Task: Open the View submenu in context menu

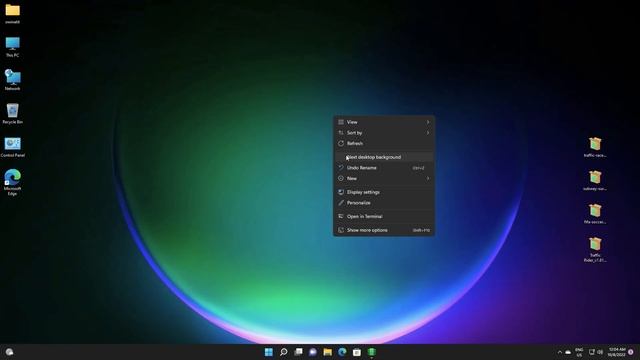Action: [x=384, y=122]
